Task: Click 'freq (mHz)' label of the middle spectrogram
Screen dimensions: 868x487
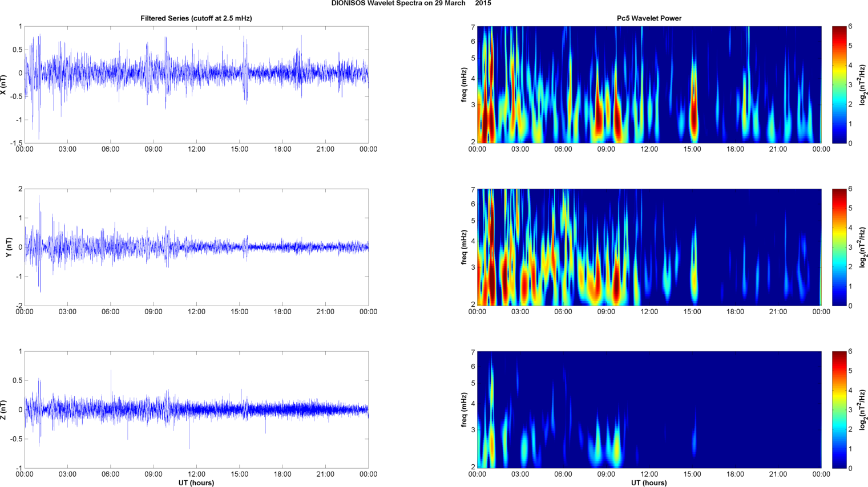Action: click(x=464, y=247)
